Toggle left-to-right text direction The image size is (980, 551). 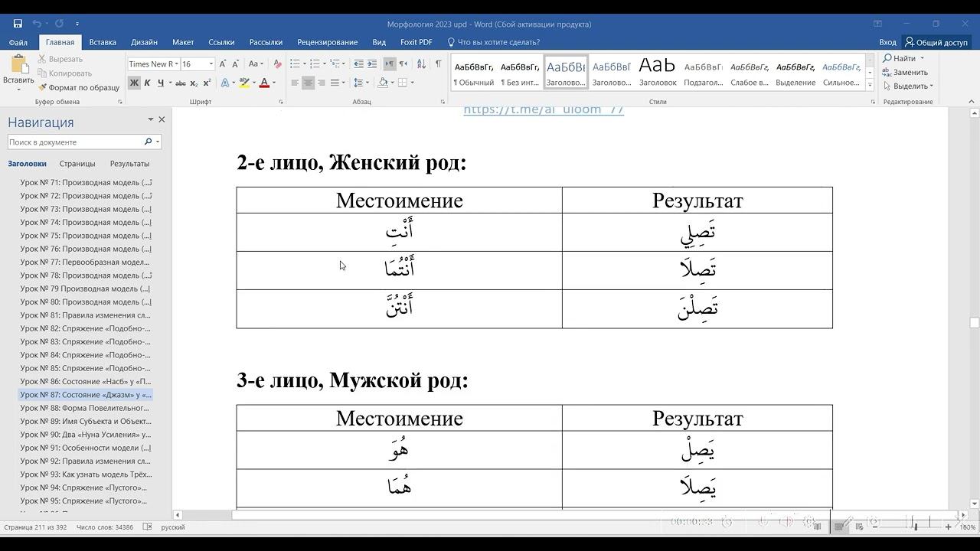click(x=390, y=64)
